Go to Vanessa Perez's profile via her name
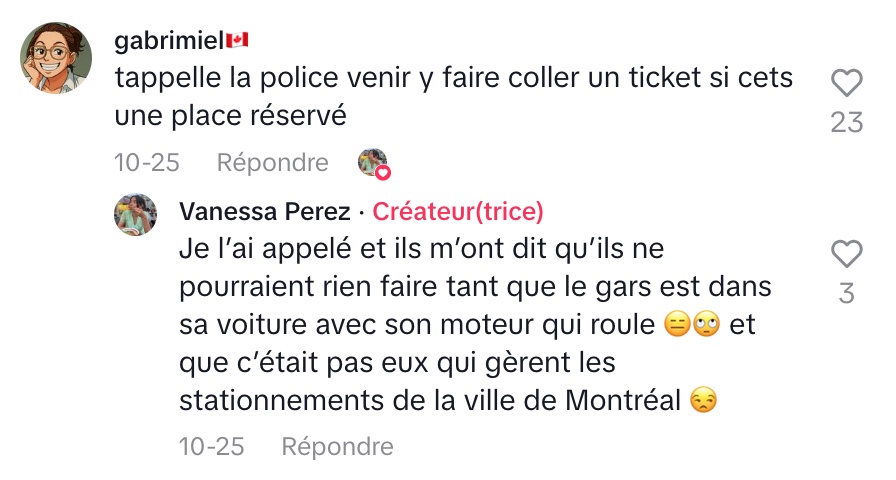This screenshot has height=480, width=896. (265, 212)
